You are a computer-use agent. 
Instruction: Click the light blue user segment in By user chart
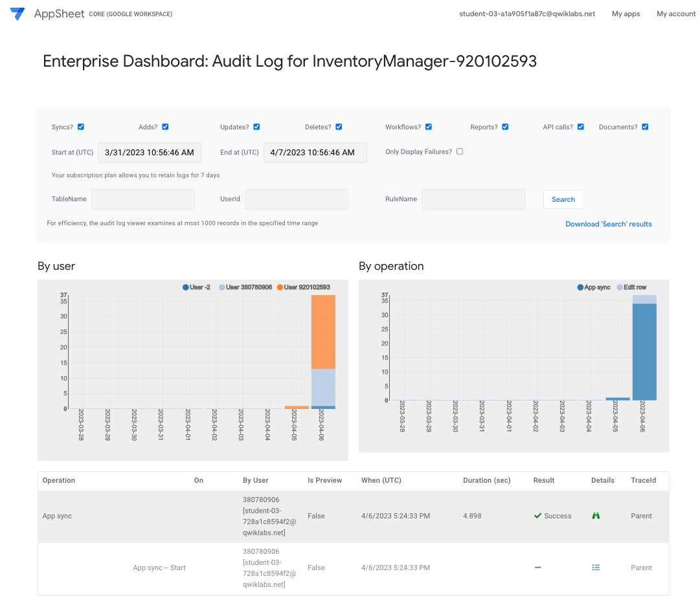pos(323,387)
